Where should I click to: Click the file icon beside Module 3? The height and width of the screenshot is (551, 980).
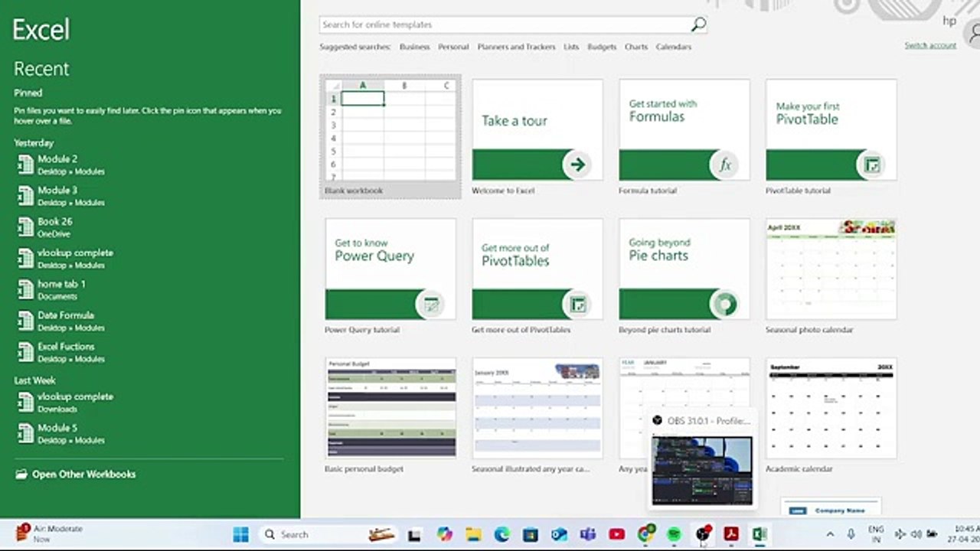[25, 196]
